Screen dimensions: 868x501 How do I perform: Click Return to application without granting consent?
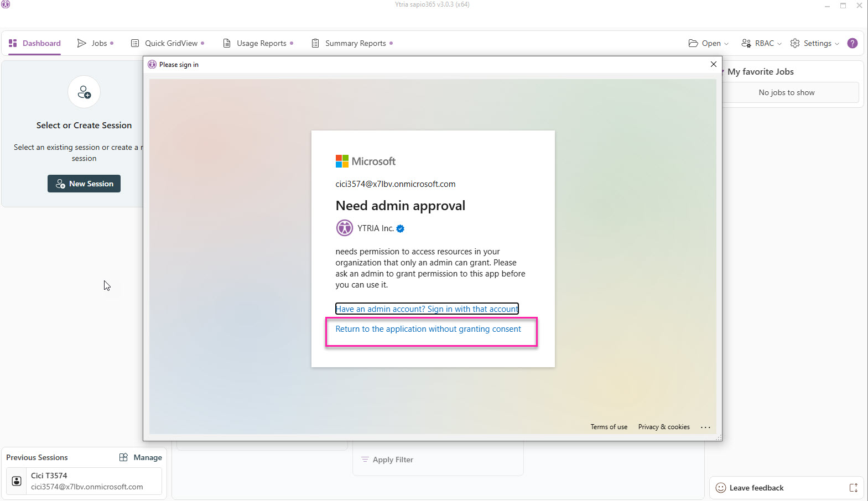[x=428, y=329]
